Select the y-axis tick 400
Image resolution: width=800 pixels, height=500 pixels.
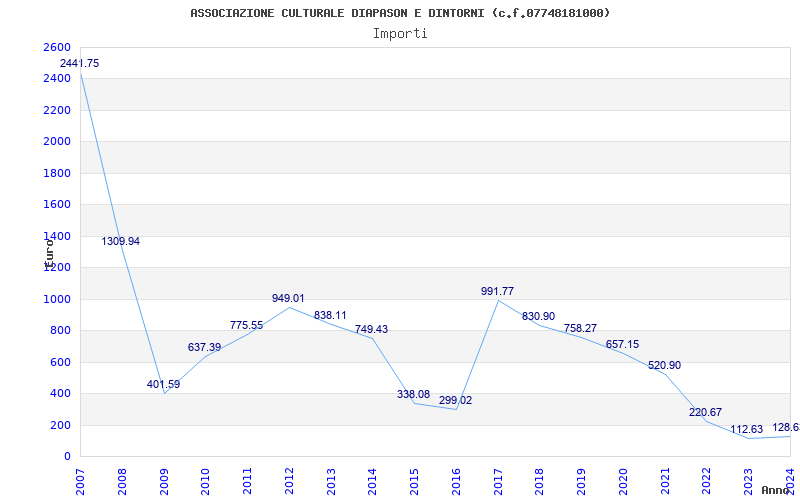coord(60,393)
